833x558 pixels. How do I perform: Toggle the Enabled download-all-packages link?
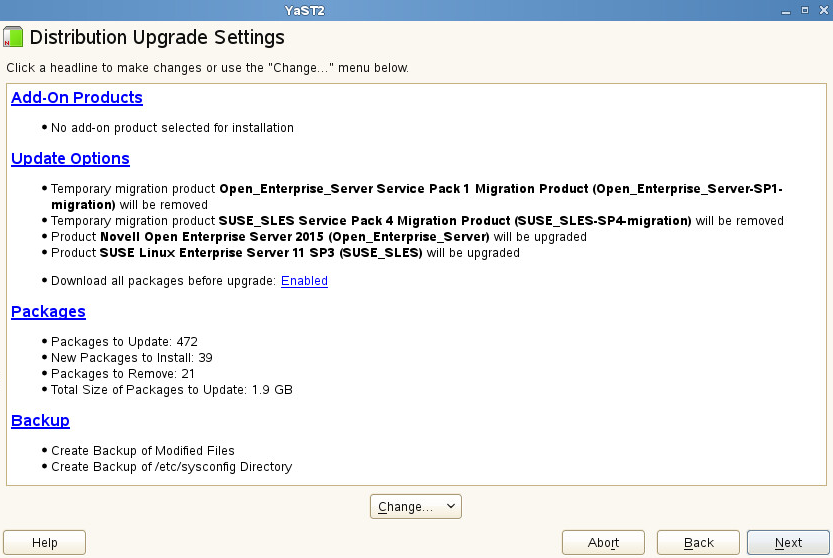304,281
